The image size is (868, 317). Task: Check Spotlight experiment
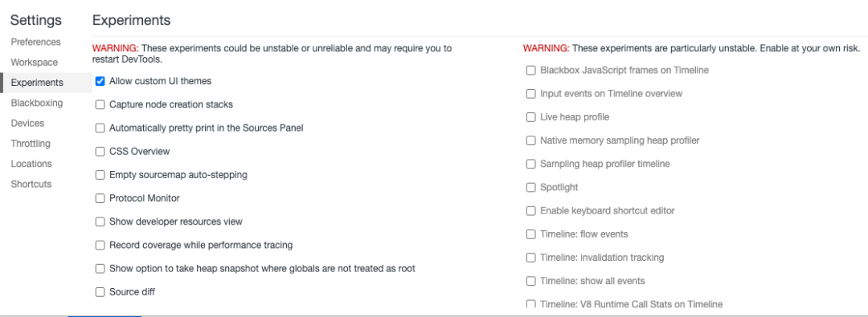click(531, 188)
